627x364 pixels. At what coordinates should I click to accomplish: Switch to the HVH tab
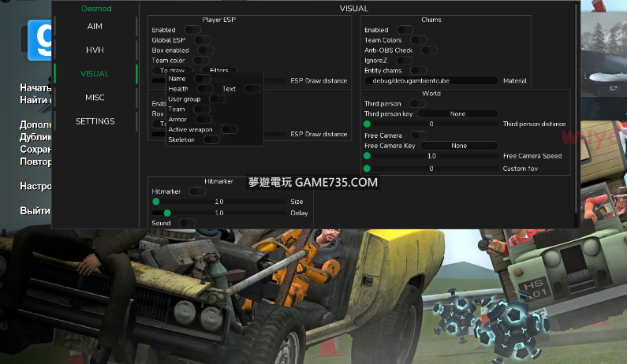tap(95, 50)
